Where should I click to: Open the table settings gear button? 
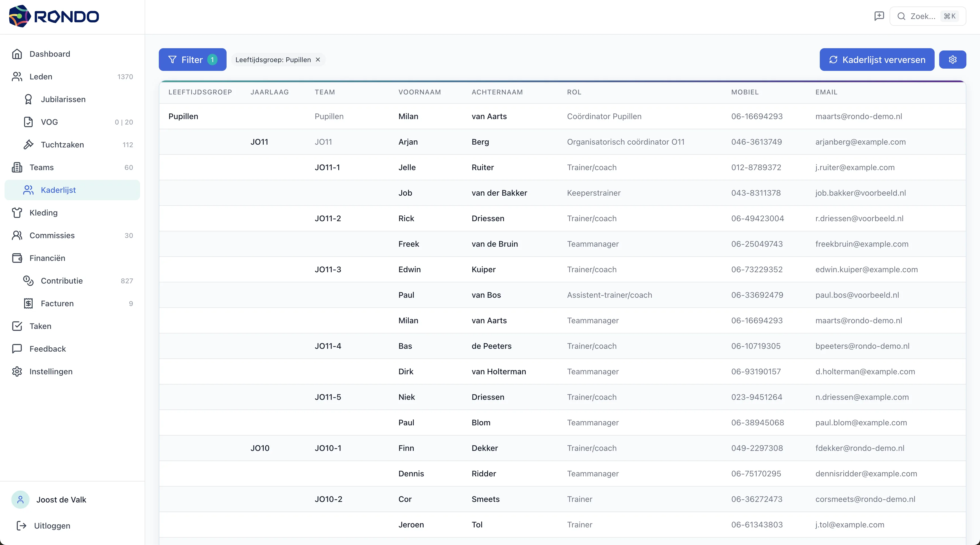point(952,60)
